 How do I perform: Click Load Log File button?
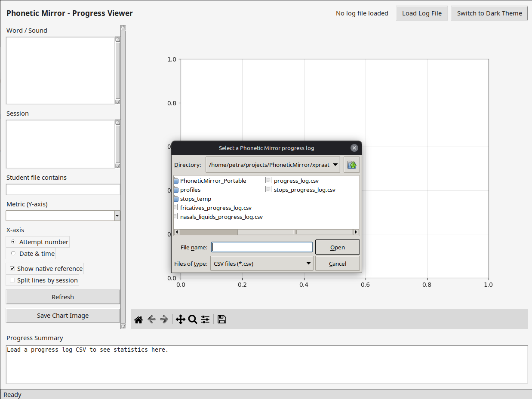(x=422, y=13)
